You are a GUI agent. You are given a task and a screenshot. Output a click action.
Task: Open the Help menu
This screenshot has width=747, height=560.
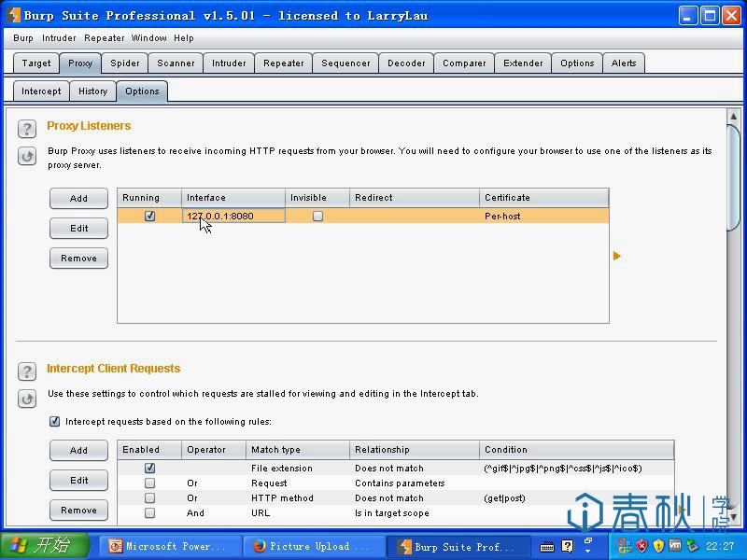[x=184, y=38]
